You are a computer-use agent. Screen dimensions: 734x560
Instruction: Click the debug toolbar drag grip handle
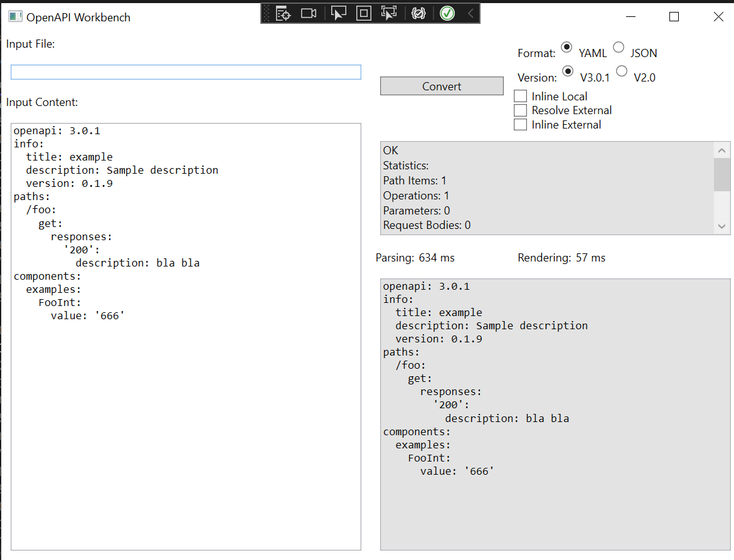click(x=267, y=14)
